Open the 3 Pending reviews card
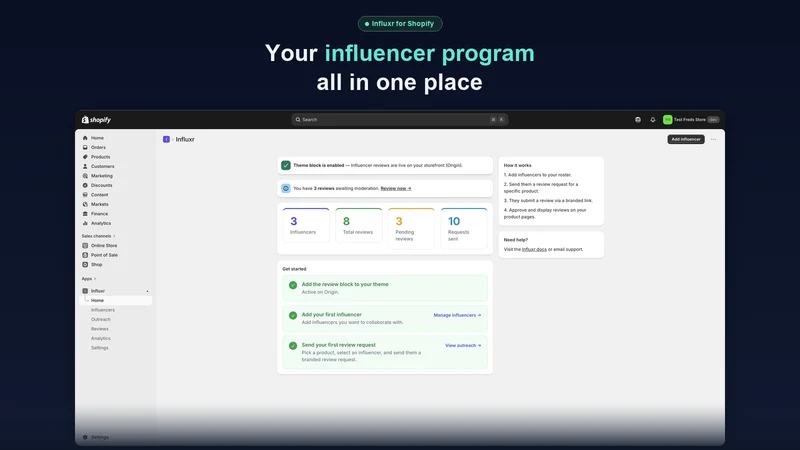800x450 pixels. click(411, 228)
